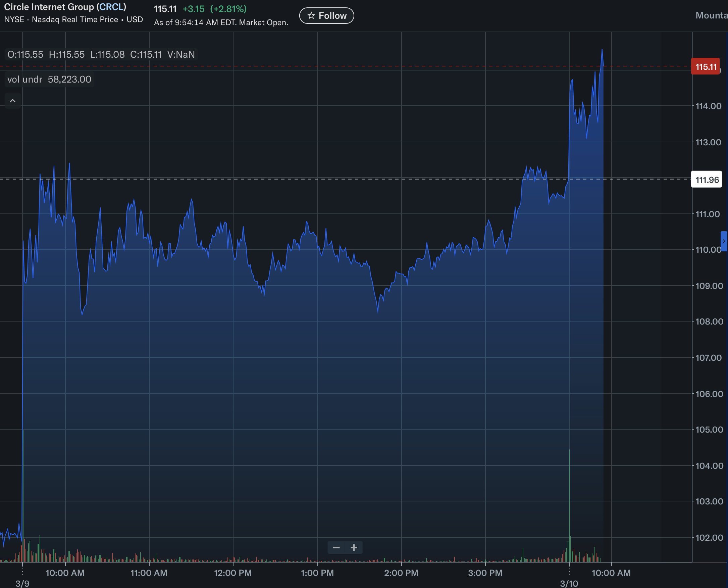Click the 12:00 PM time axis label
The height and width of the screenshot is (588, 728).
(232, 573)
